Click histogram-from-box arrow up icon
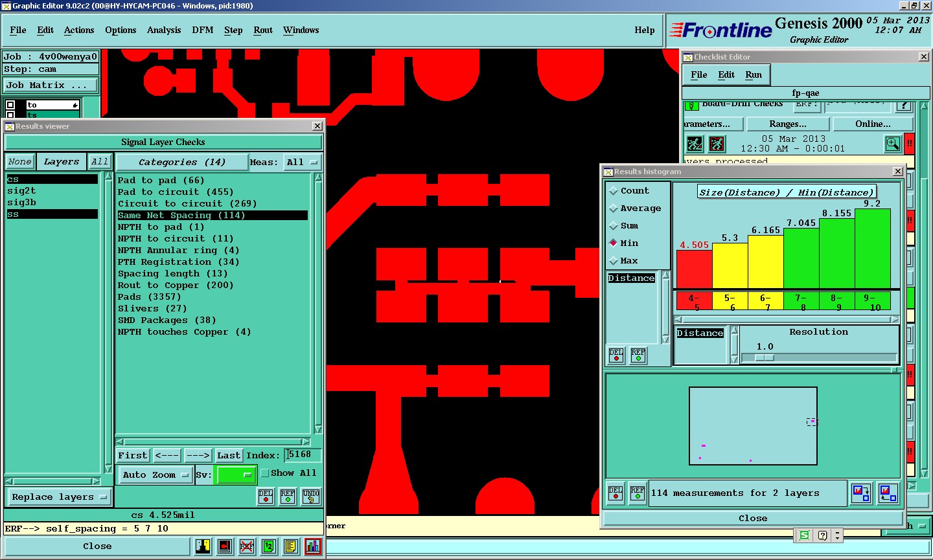 (x=888, y=493)
